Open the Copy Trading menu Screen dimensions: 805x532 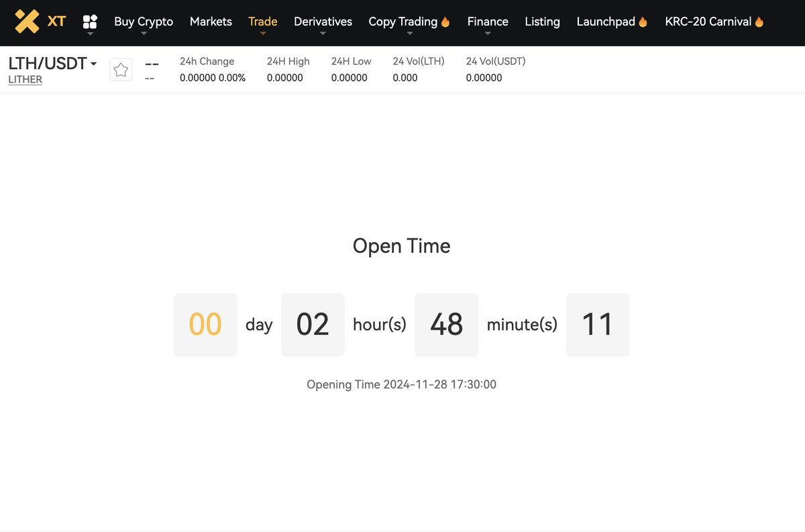pyautogui.click(x=403, y=21)
